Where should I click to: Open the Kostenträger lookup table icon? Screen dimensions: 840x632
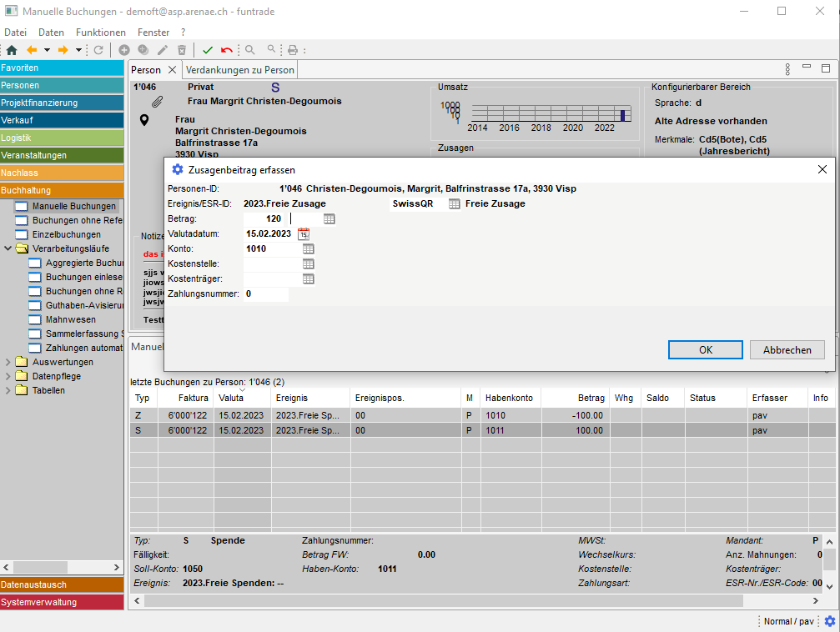click(309, 278)
